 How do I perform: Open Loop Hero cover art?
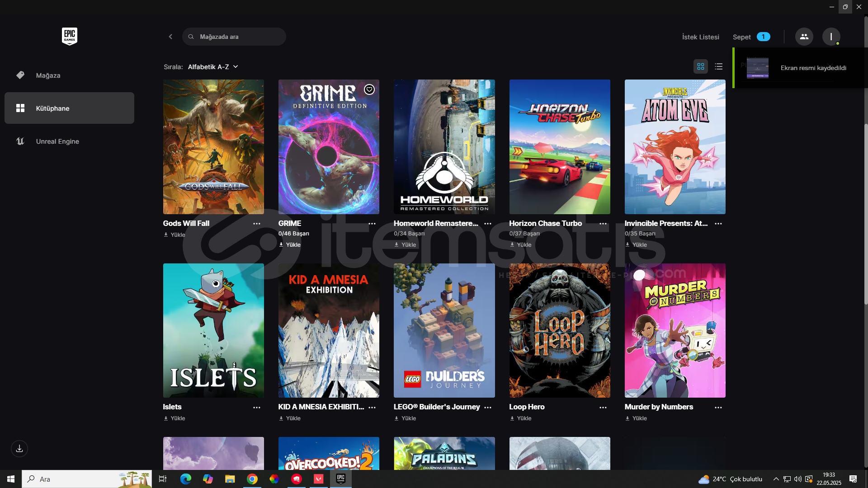(x=560, y=330)
